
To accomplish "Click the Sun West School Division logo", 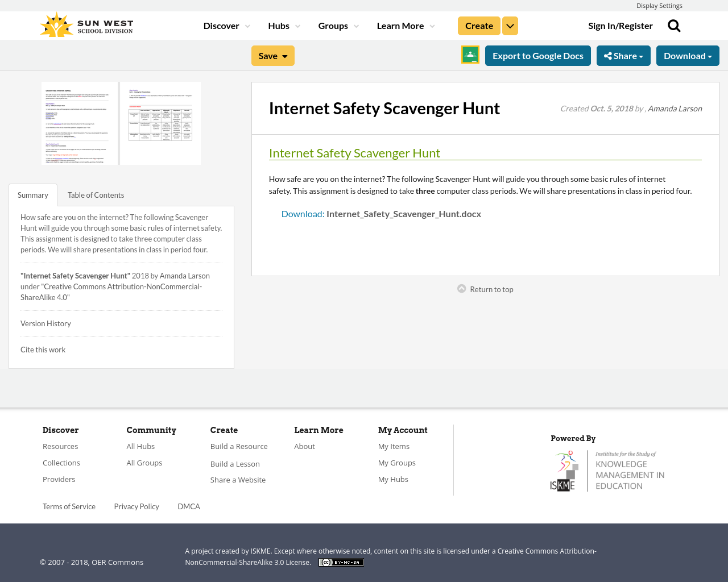I will click(86, 26).
